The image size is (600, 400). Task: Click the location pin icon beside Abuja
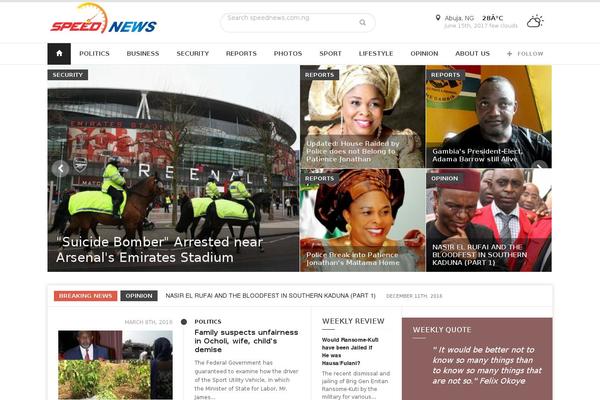[x=438, y=18]
